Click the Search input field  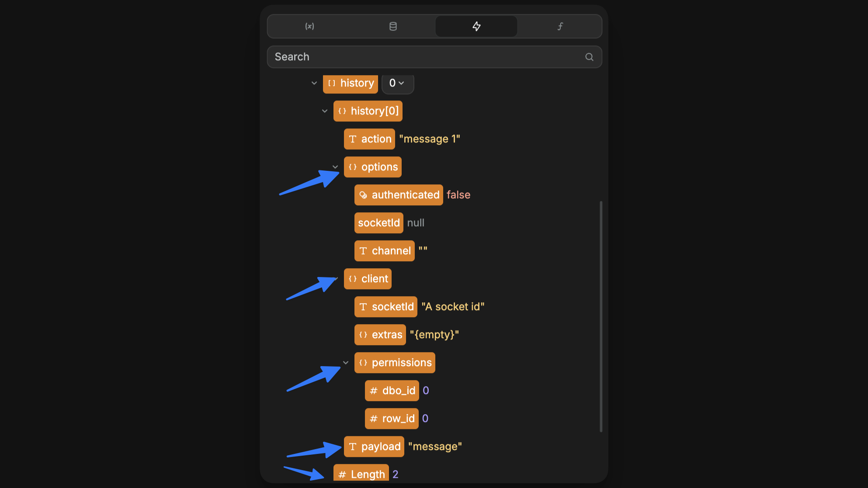click(x=434, y=57)
